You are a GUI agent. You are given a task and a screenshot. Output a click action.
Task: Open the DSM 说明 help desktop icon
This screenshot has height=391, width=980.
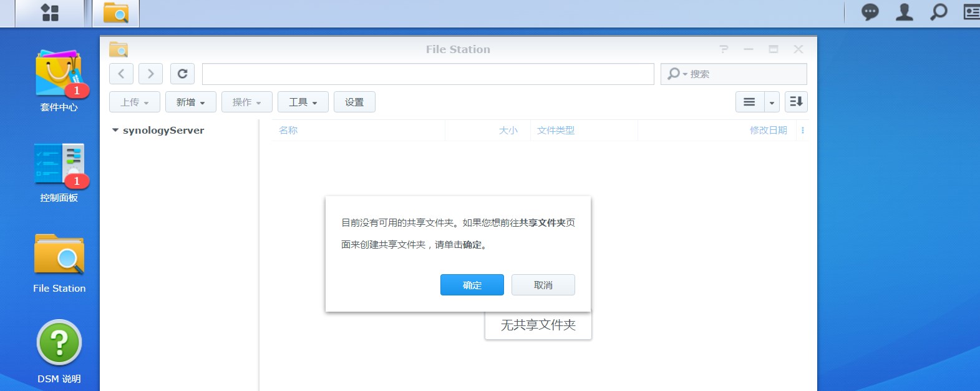point(59,351)
